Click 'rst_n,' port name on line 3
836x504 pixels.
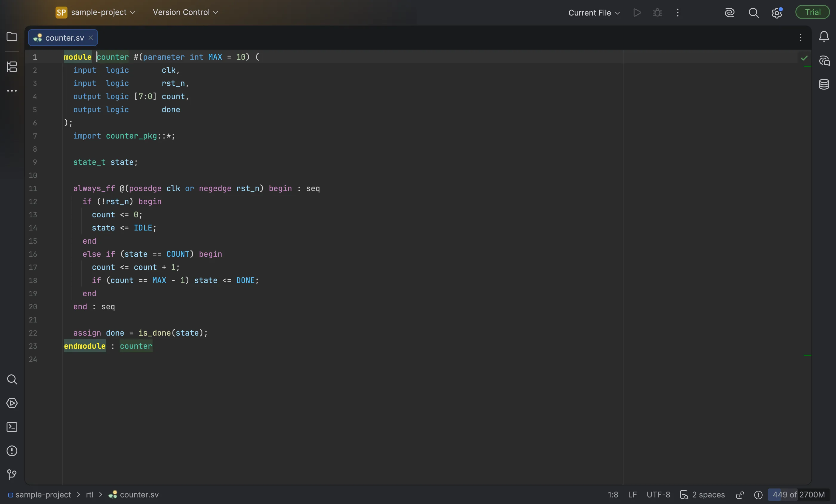[175, 84]
